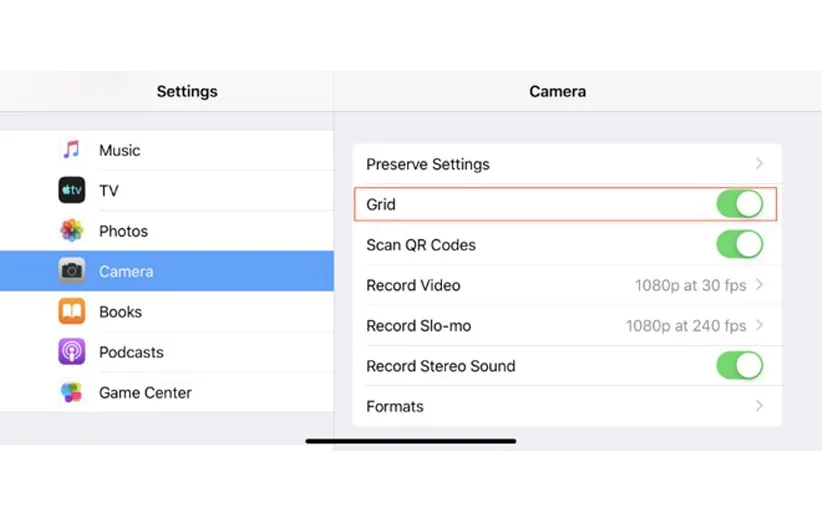
Task: Tap the Photos flower icon
Action: [71, 231]
